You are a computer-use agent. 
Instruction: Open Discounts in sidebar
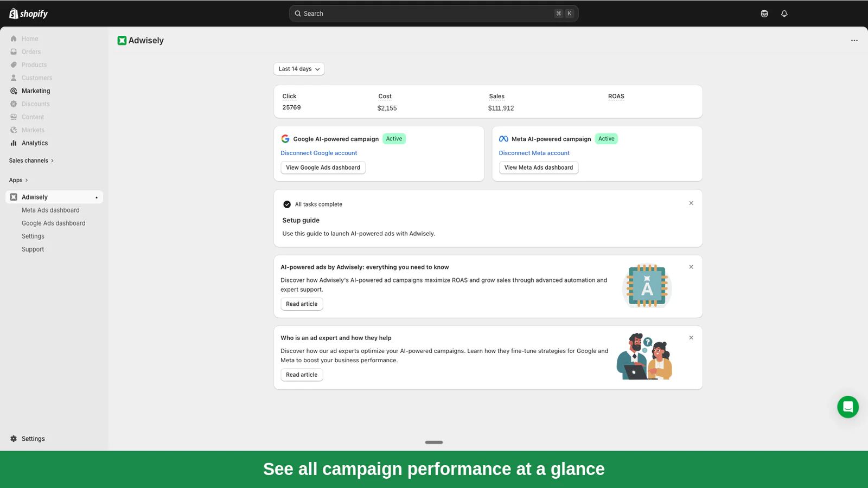pos(36,104)
